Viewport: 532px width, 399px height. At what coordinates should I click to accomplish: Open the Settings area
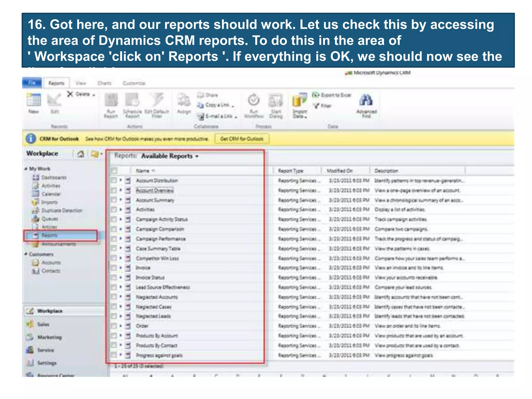pos(47,363)
